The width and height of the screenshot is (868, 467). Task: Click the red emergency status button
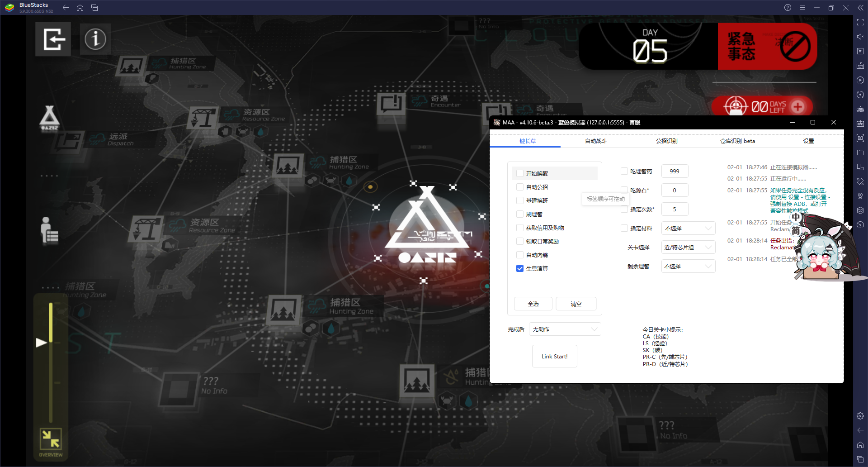[x=767, y=46]
